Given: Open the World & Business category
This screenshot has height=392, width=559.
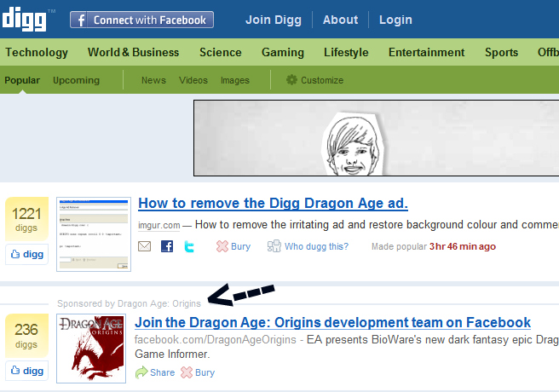Looking at the screenshot, I should pyautogui.click(x=133, y=52).
